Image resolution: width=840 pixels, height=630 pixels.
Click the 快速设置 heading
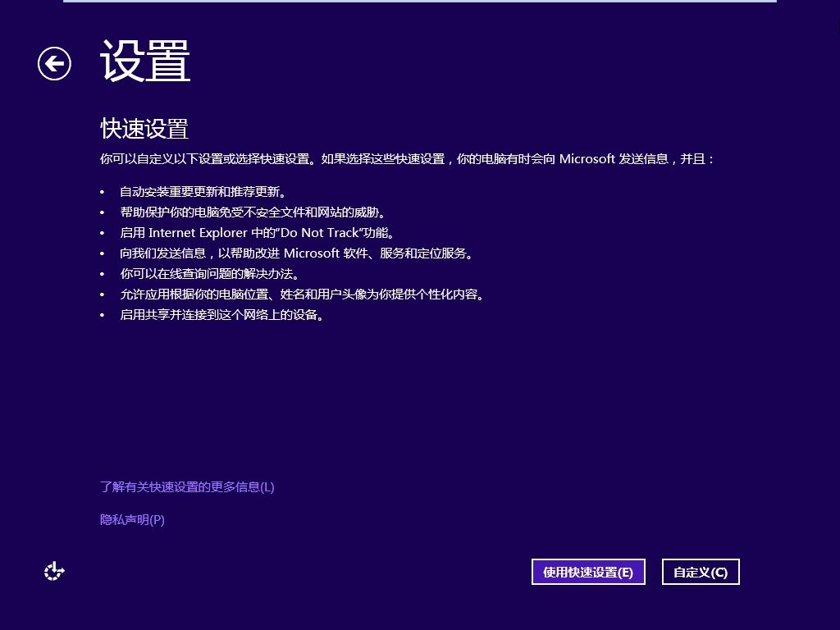tap(144, 129)
